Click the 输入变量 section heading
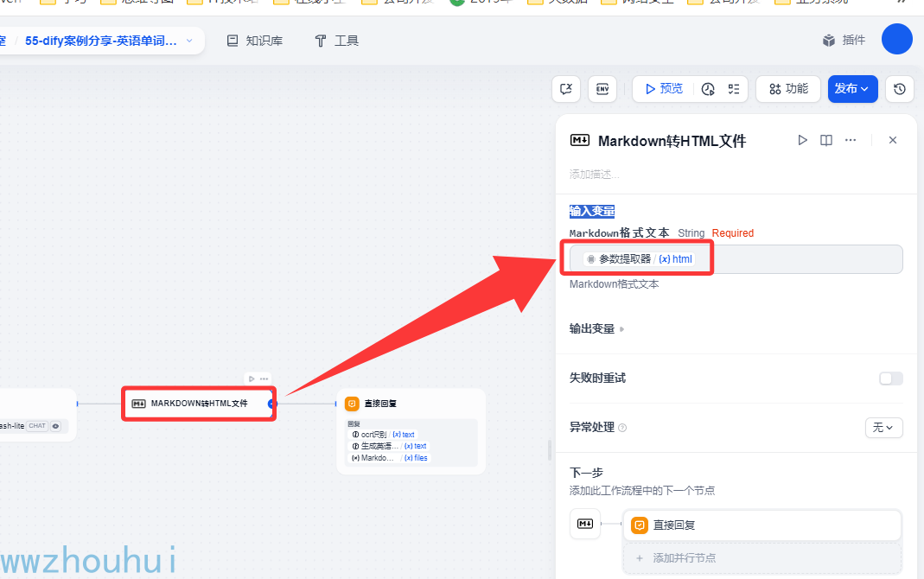Image resolution: width=924 pixels, height=579 pixels. pyautogui.click(x=591, y=211)
